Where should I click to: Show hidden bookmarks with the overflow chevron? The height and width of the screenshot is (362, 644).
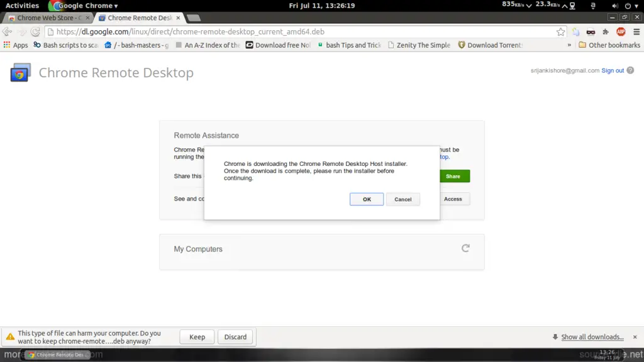click(569, 45)
